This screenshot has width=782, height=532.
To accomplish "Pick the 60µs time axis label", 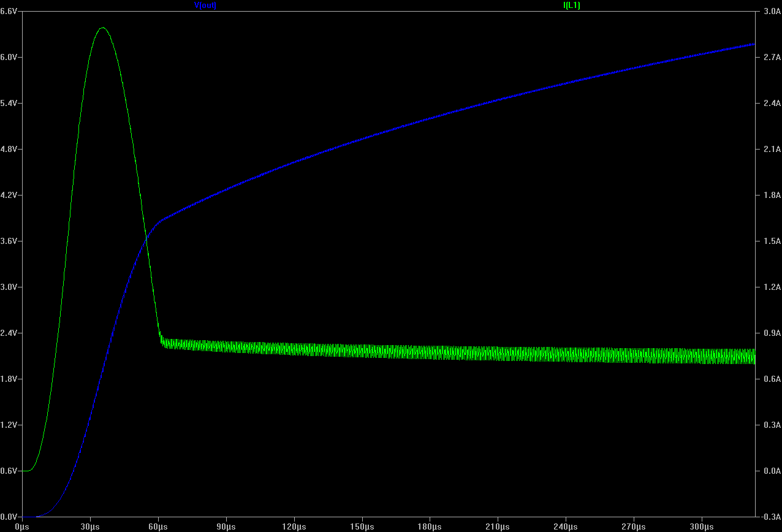I will click(x=158, y=527).
